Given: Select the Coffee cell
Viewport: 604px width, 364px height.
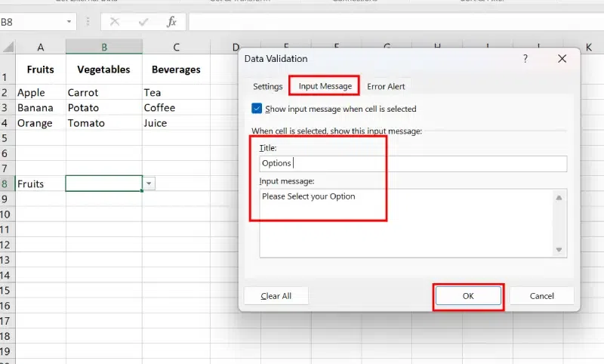Looking at the screenshot, I should 176,107.
